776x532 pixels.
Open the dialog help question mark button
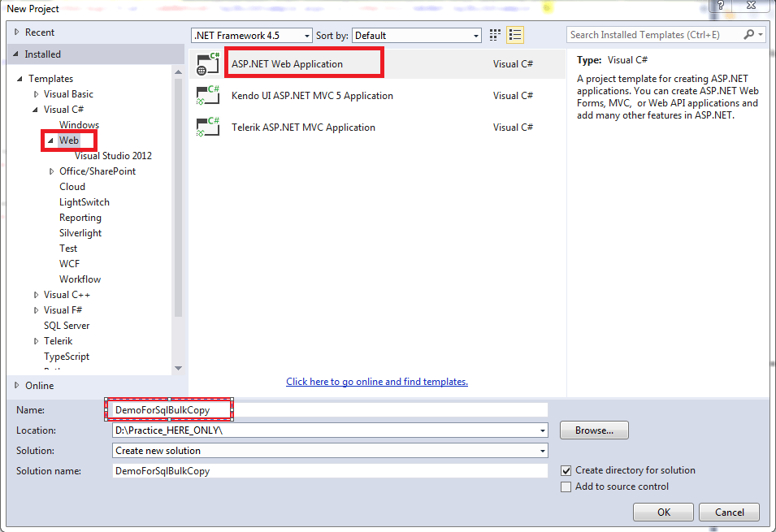click(x=721, y=6)
